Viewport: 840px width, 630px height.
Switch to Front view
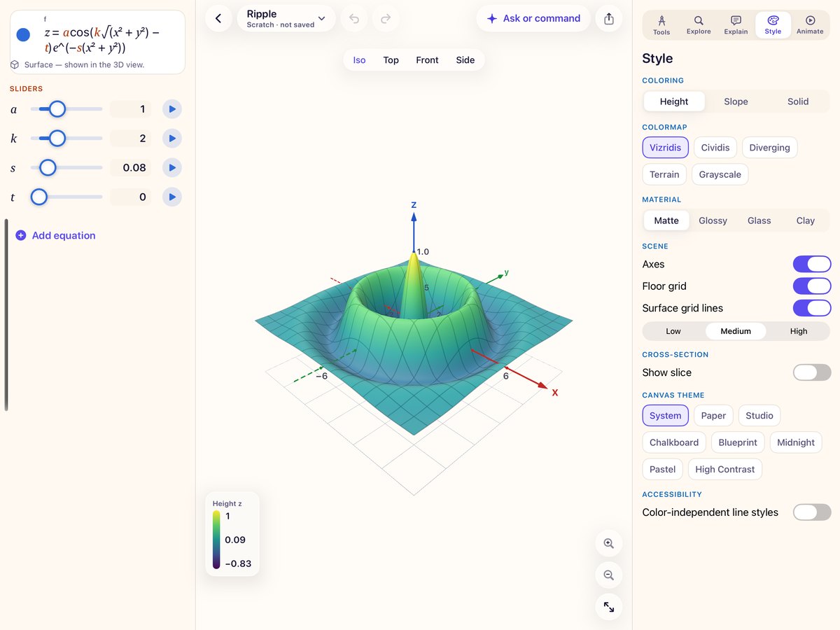(x=427, y=60)
